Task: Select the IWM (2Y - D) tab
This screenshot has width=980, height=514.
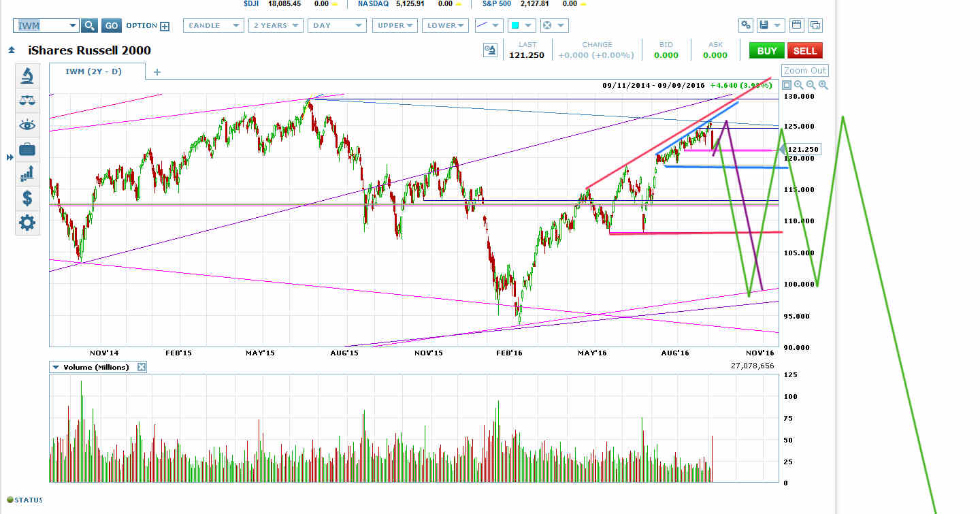Action: point(97,71)
